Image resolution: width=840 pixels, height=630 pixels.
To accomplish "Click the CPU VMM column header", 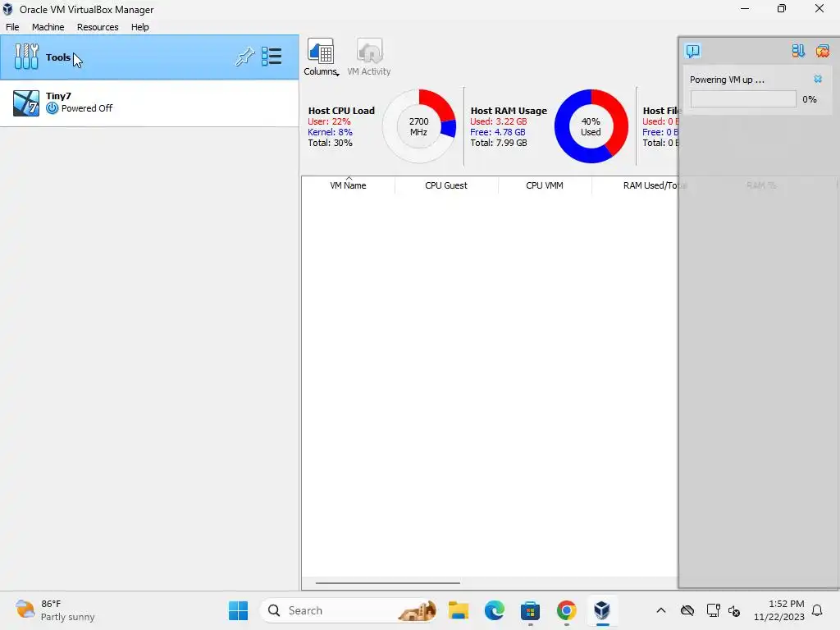I will [x=545, y=185].
